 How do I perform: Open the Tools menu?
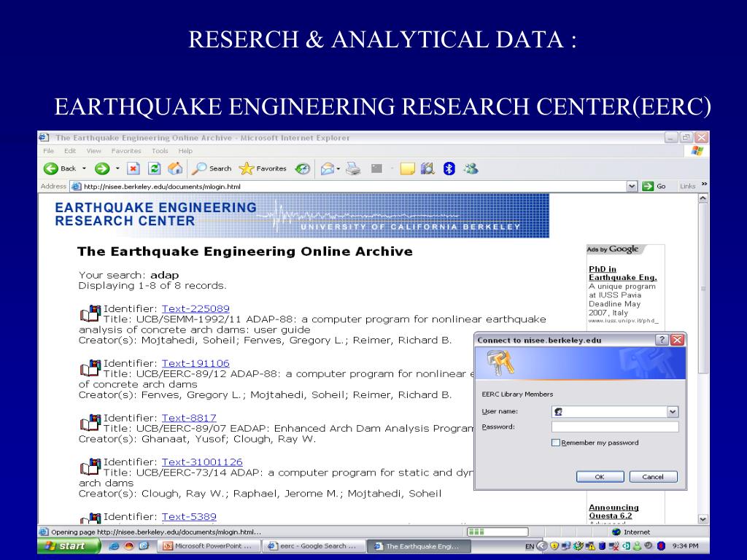160,151
